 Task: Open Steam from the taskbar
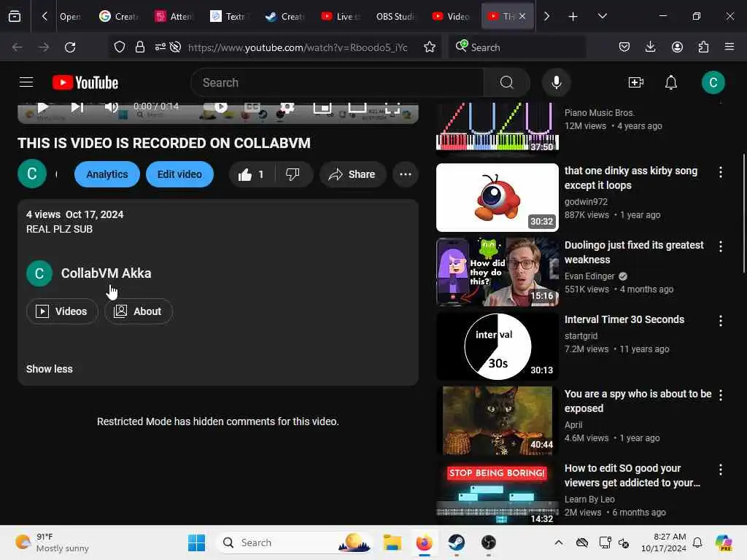click(457, 542)
